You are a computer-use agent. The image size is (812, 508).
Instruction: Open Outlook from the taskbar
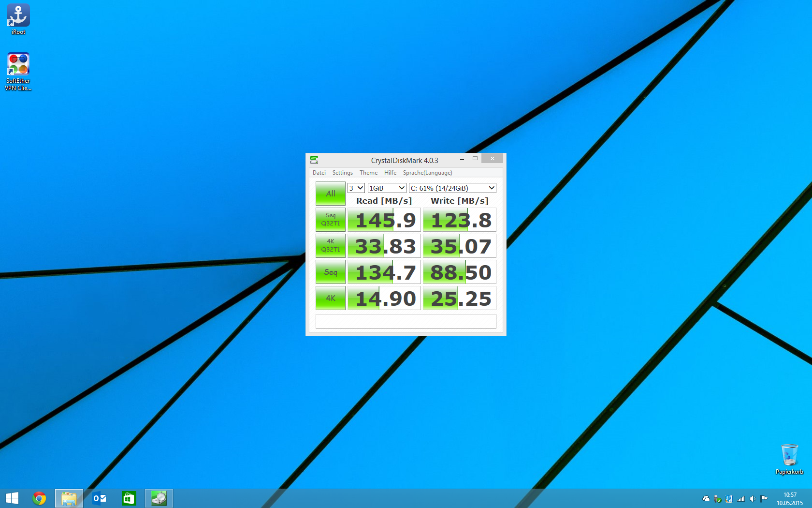(99, 498)
